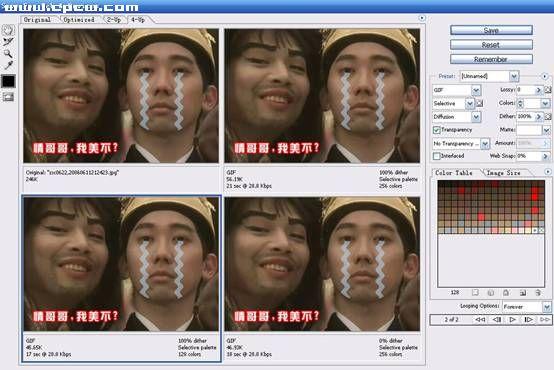Screen dimensions: 554x370
Task: Select the 128 colors GIF preview pane
Action: pos(121,264)
